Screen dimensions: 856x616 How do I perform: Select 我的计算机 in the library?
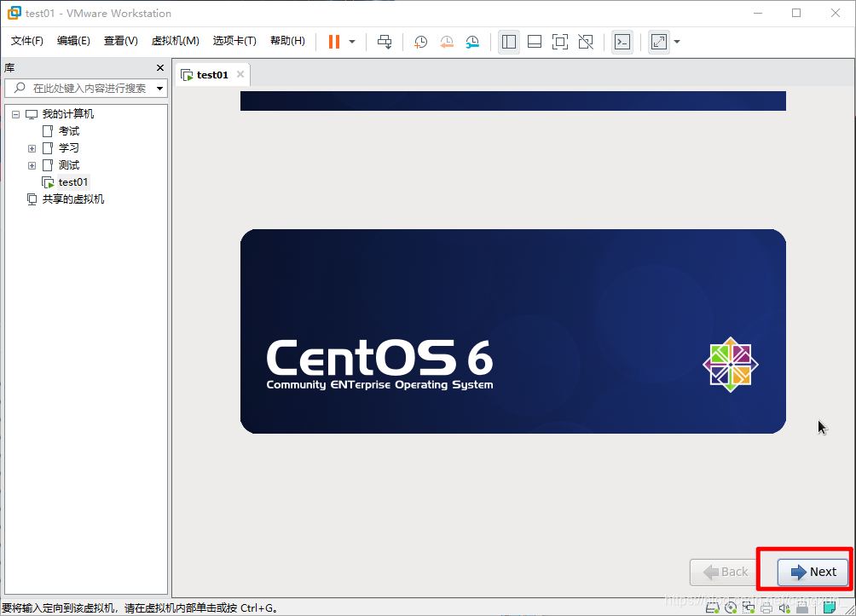67,114
